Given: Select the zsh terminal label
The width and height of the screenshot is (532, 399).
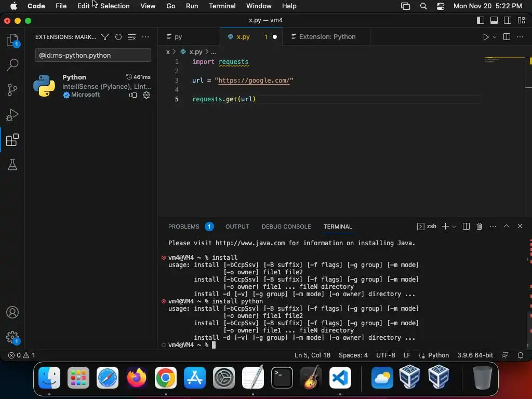Looking at the screenshot, I should [427, 227].
